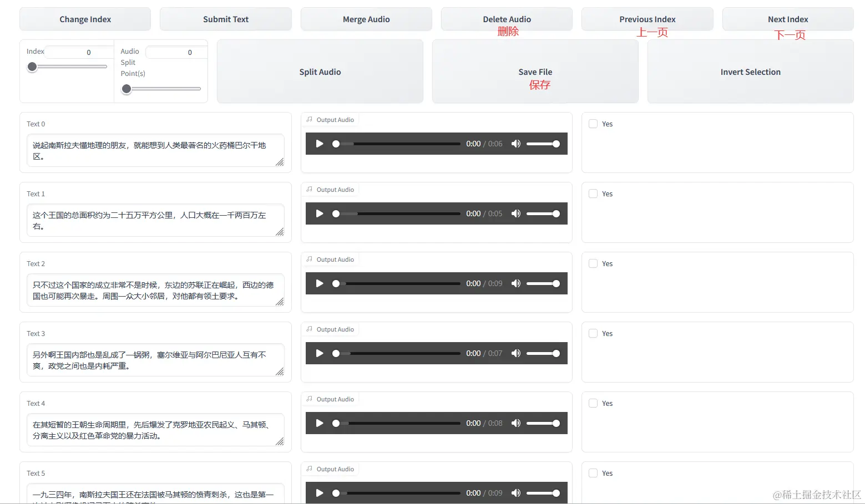865x504 pixels.
Task: Click the music note icon above Text 2 audio
Action: [310, 259]
